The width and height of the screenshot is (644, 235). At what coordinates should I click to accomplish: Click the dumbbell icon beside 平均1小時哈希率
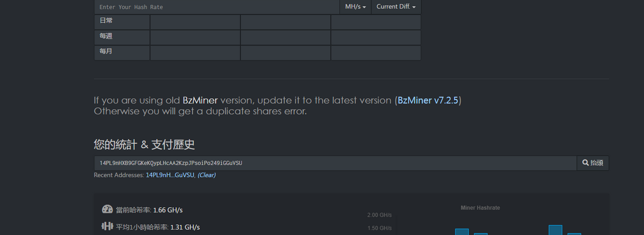[107, 227]
